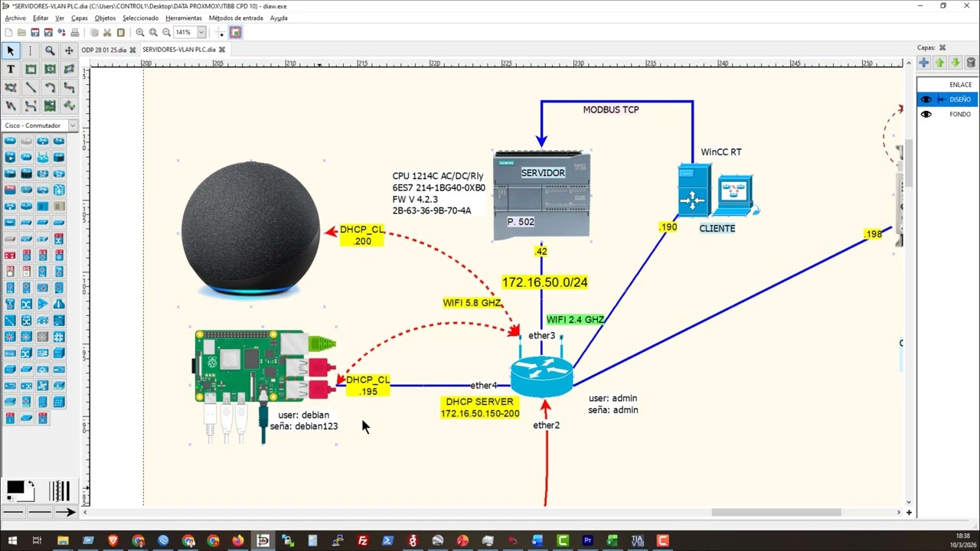The image size is (980, 551).
Task: Close the Capas panel
Action: point(942,47)
